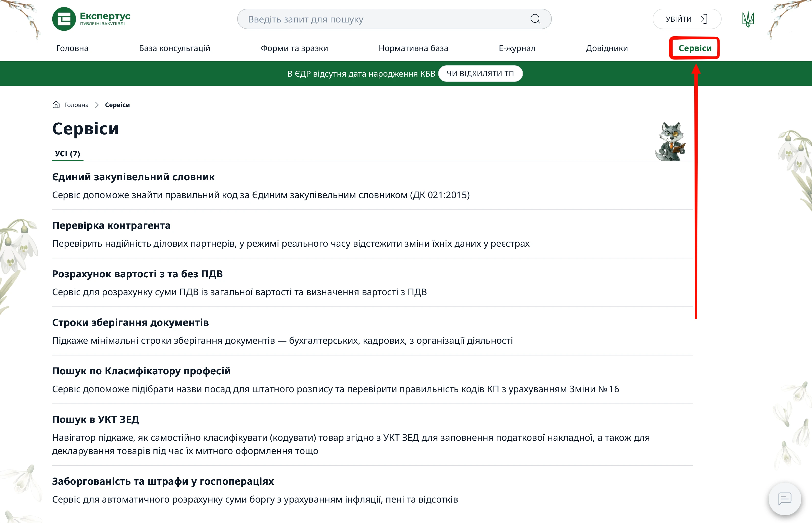Click the breadcrumb chevron separator
Screen dimensions: 812x523
pos(97,105)
